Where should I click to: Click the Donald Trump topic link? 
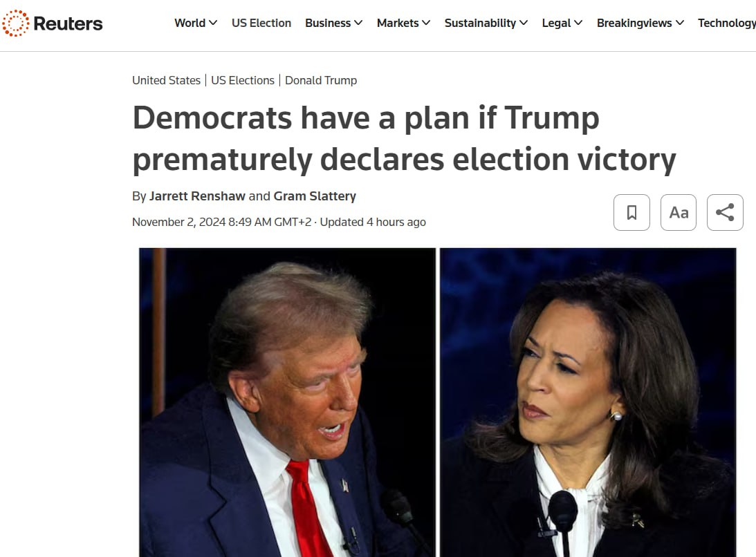pyautogui.click(x=321, y=80)
